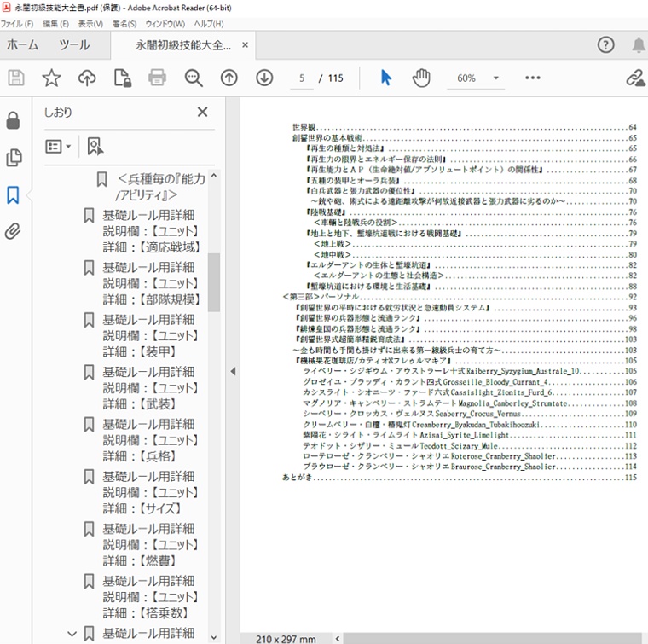648x644 pixels.
Task: Add document to starred favorites
Action: pos(52,78)
